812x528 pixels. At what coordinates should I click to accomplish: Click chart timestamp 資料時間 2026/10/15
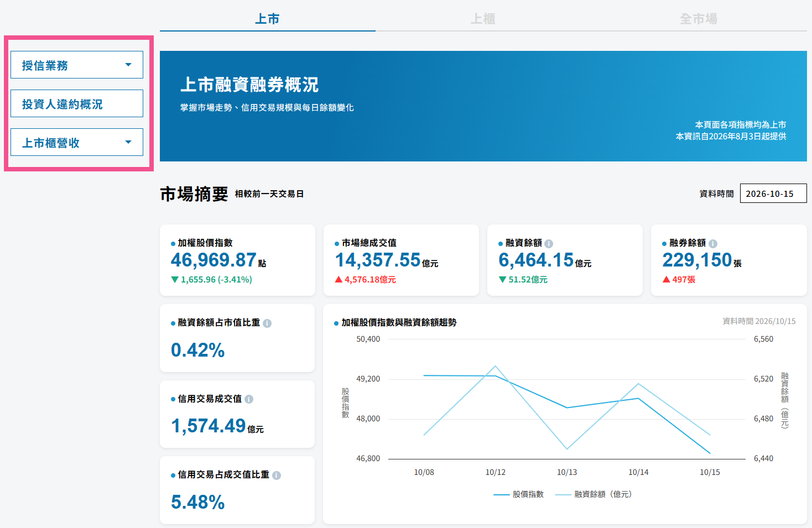click(x=759, y=321)
